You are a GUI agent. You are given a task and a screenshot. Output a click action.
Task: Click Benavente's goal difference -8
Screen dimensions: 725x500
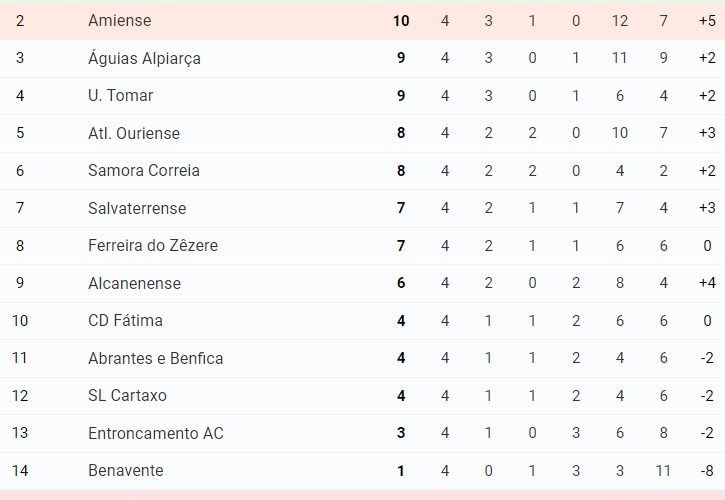point(707,471)
